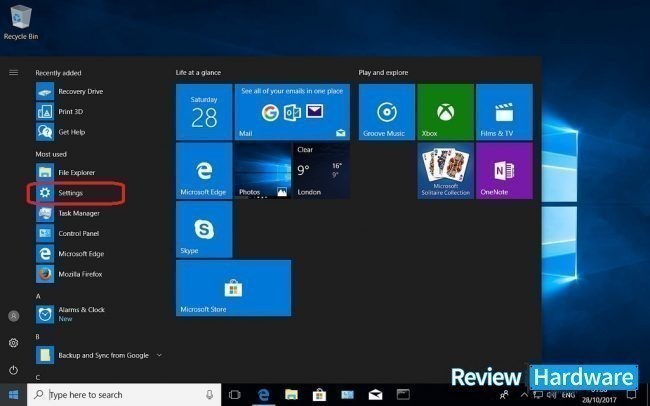Open Alarms & Clock app
The width and height of the screenshot is (650, 406).
pyautogui.click(x=70, y=314)
